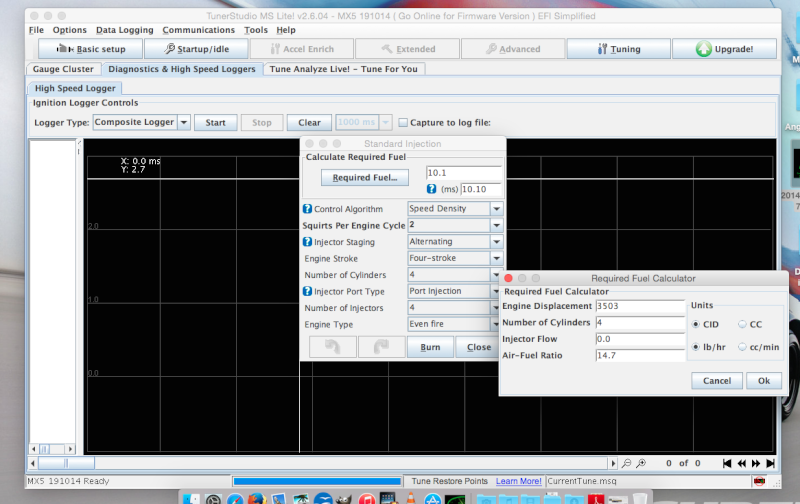Open the Data Logging menu
Screen dimensions: 800x504
(x=124, y=30)
